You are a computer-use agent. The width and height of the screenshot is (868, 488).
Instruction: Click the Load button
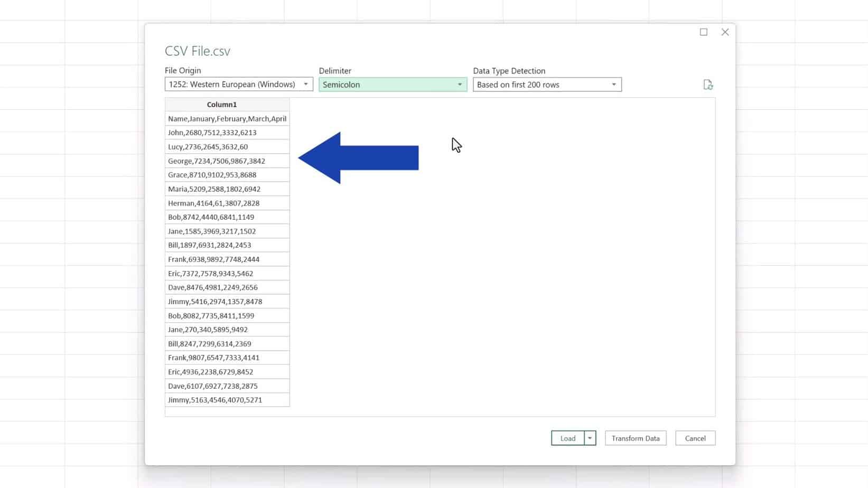(x=567, y=438)
